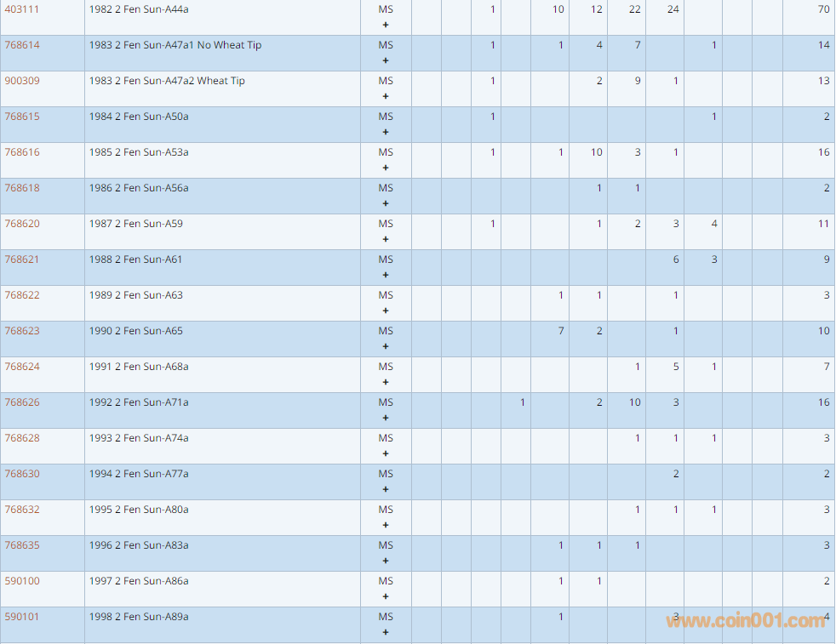Select the 1984 2 Fen Sun-A50a name
836x644 pixels.
(139, 117)
